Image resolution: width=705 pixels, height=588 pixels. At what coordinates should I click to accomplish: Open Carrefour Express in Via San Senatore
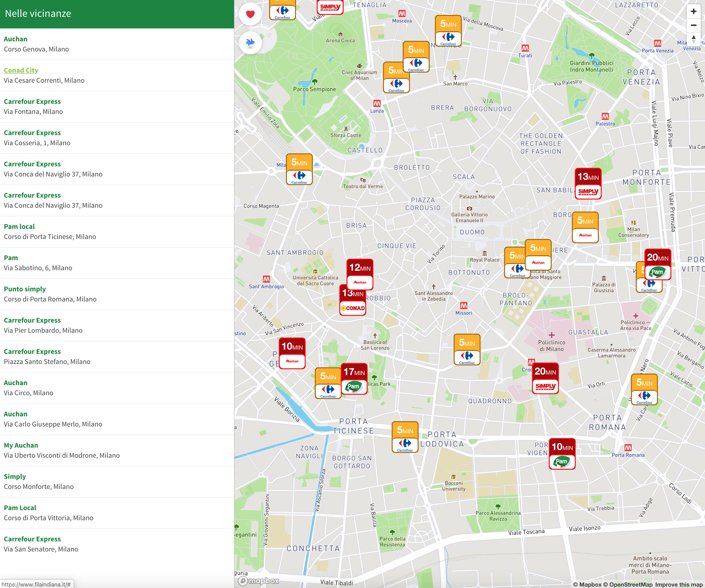click(117, 544)
